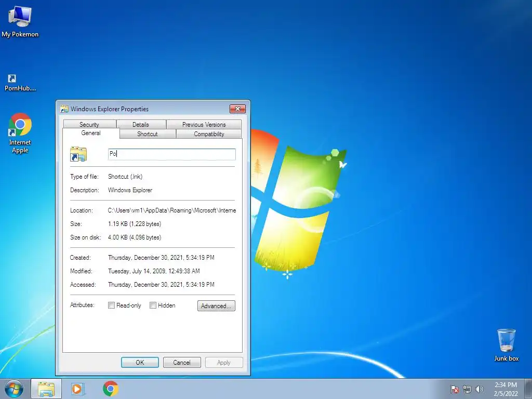Click the '4.00 KB (4,096 bytes)' value
The width and height of the screenshot is (532, 399).
[x=135, y=237]
